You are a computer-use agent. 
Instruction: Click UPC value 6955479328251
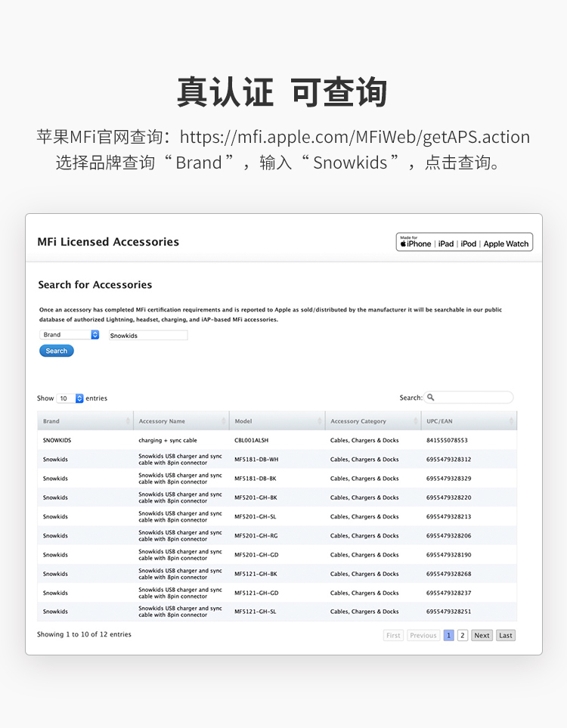(x=448, y=612)
